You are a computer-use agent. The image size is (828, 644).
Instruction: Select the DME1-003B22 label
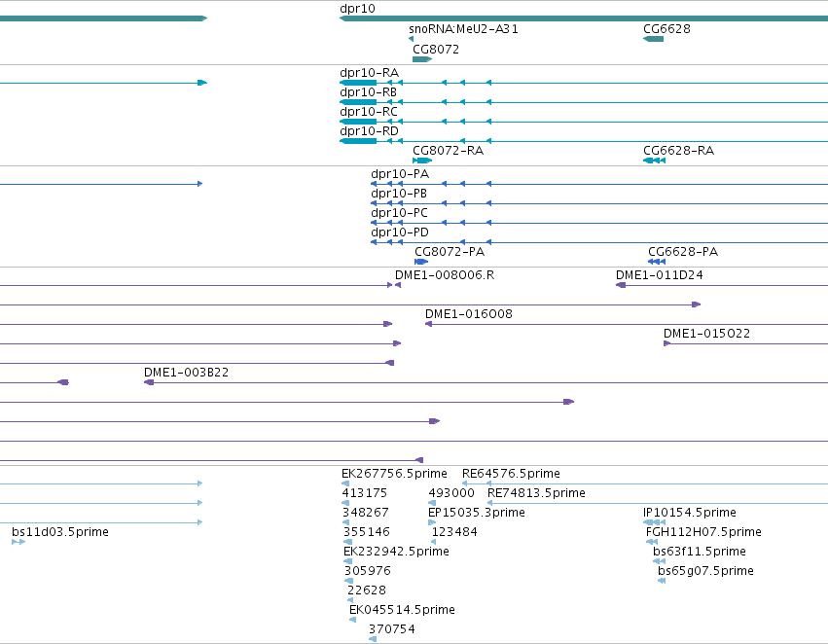tap(187, 374)
